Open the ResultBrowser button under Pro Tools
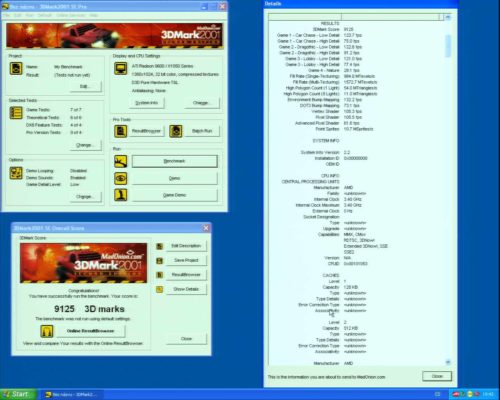The image size is (500, 400). pos(146,131)
